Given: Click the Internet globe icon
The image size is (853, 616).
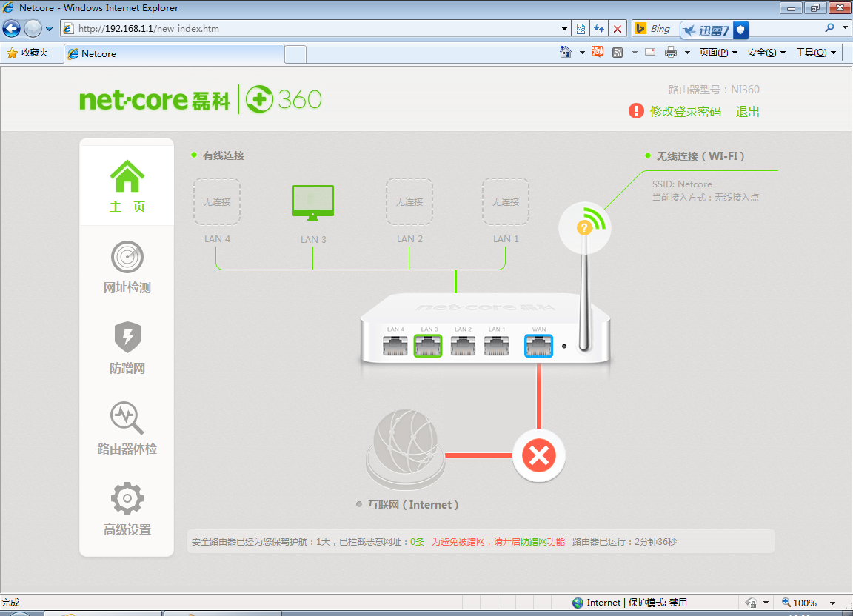Looking at the screenshot, I should [x=405, y=449].
